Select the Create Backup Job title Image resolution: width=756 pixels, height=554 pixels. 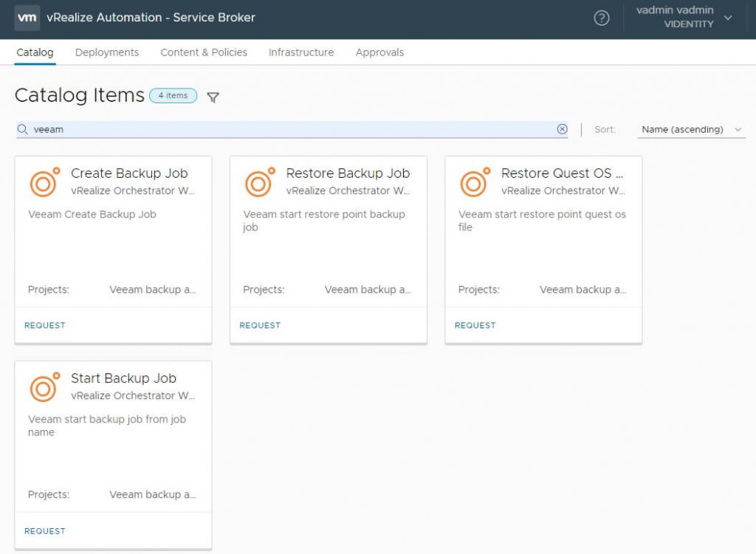click(x=129, y=173)
